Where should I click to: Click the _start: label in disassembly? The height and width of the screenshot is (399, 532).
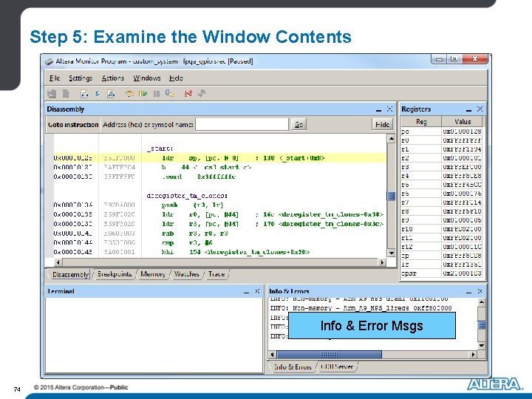point(160,149)
